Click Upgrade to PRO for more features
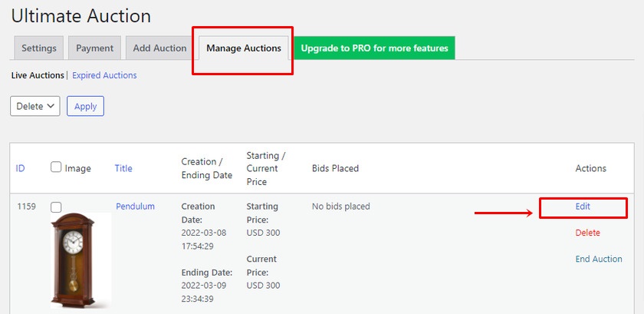The width and height of the screenshot is (644, 314). 375,48
